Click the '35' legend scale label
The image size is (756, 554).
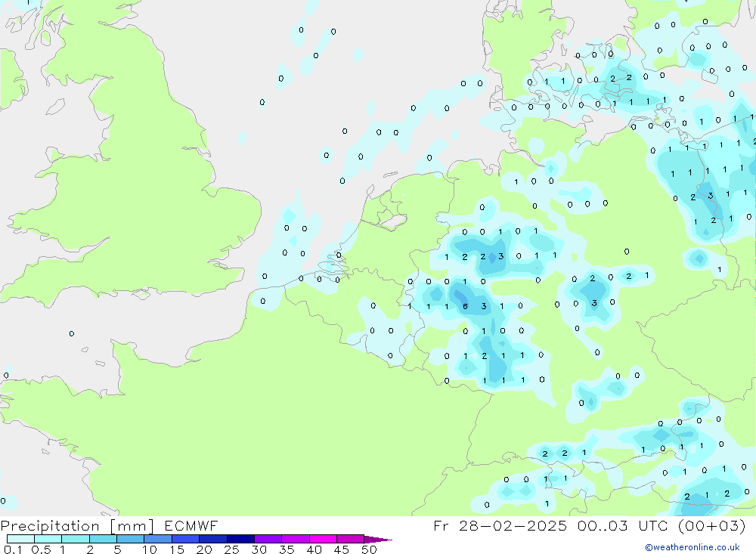click(287, 549)
